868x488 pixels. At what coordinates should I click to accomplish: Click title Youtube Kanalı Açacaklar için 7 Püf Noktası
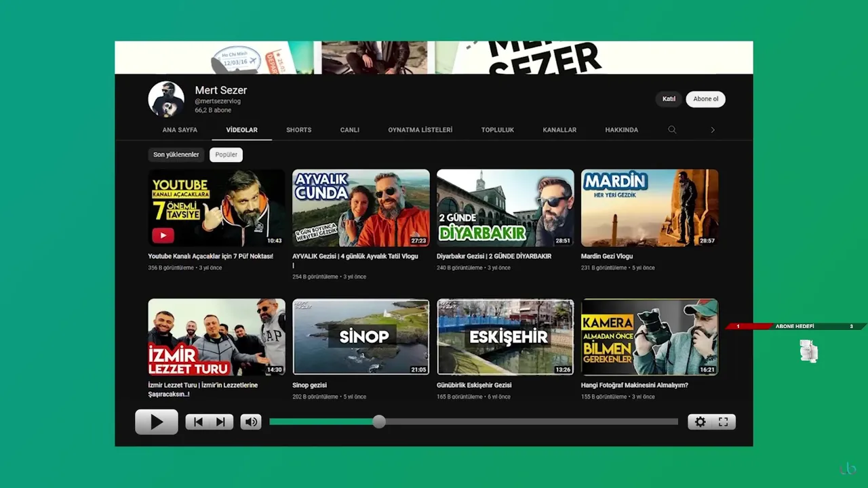point(211,256)
